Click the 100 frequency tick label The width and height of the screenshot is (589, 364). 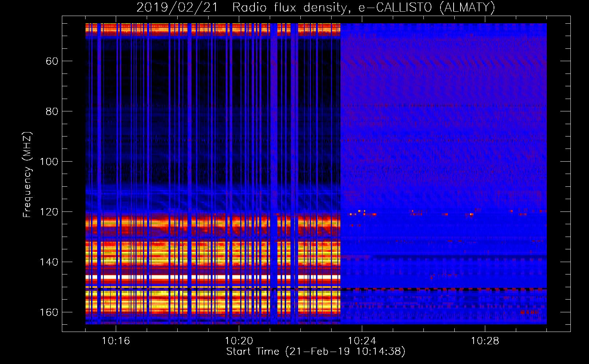coord(49,162)
